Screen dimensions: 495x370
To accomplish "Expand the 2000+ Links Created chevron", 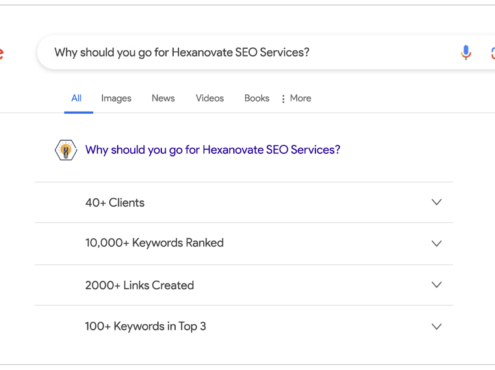I will tap(436, 285).
